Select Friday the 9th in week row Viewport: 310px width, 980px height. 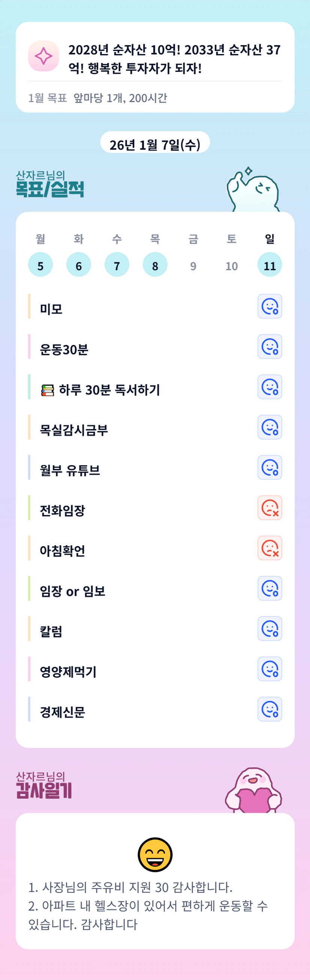[x=193, y=266]
